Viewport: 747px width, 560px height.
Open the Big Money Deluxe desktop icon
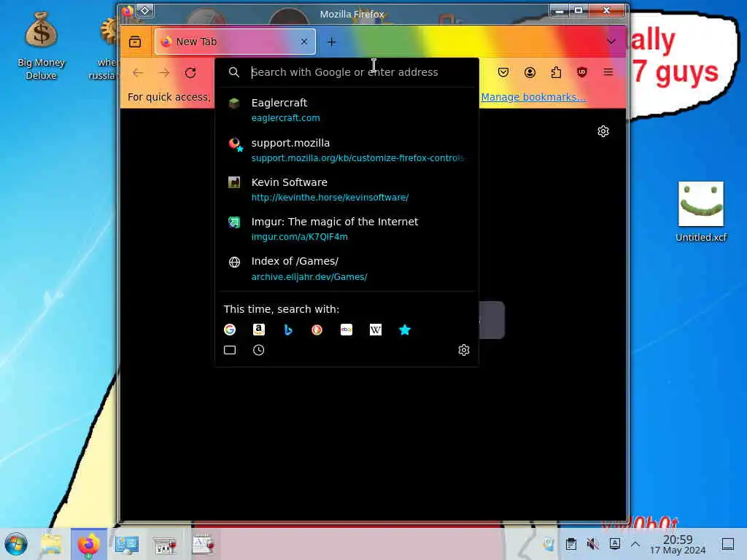pyautogui.click(x=41, y=46)
